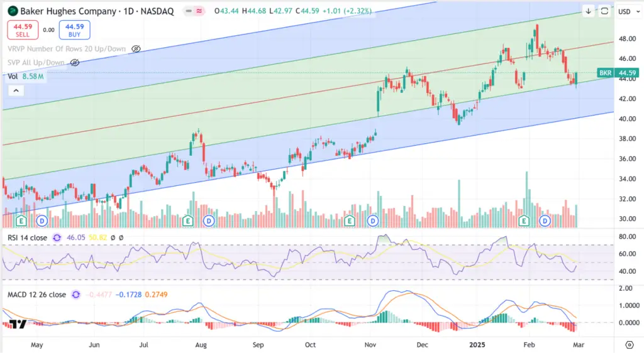Click the MACD histogram value −0.4477

coord(99,295)
